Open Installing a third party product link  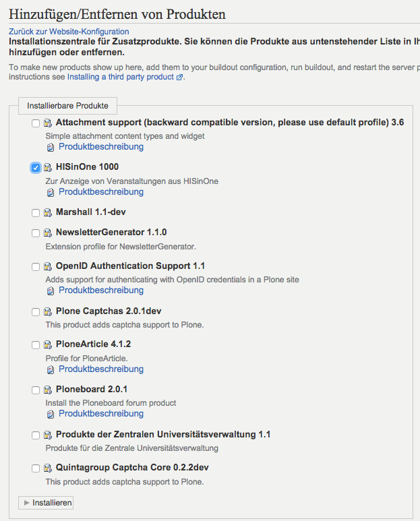(x=121, y=77)
